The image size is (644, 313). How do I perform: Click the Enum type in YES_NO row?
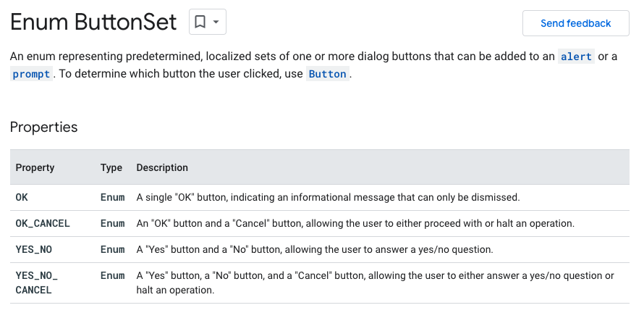pyautogui.click(x=113, y=250)
